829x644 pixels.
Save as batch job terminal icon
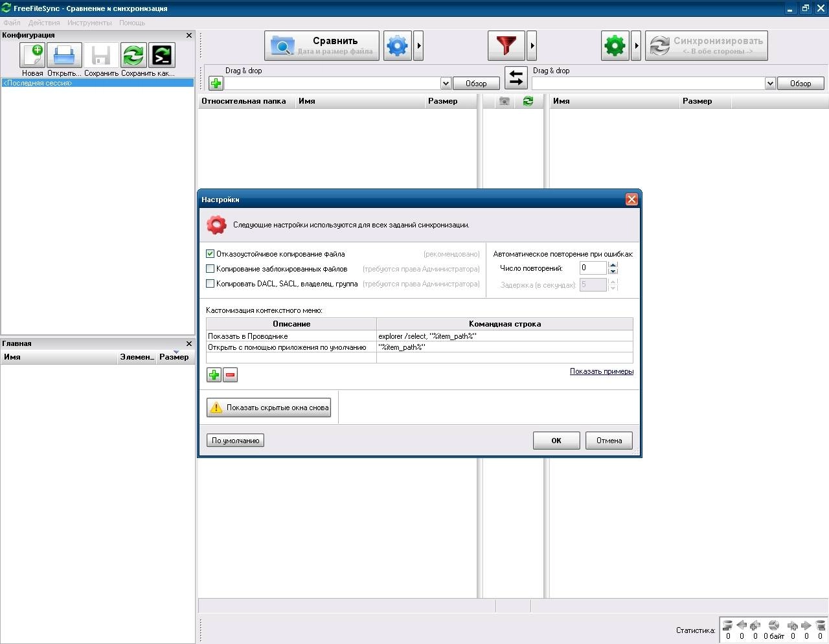point(161,55)
